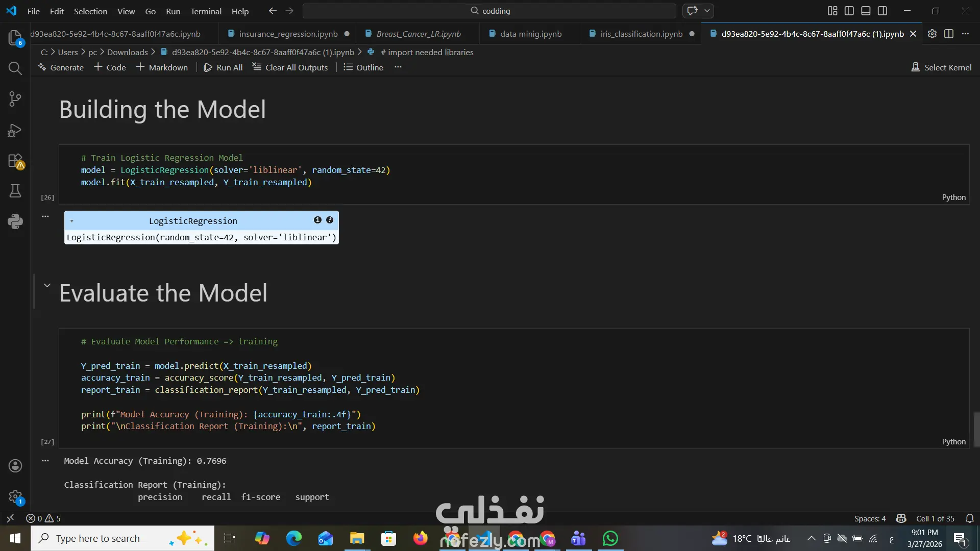Viewport: 980px width, 551px height.
Task: Click the notebook vertical scrollbar thumb
Action: point(976,430)
